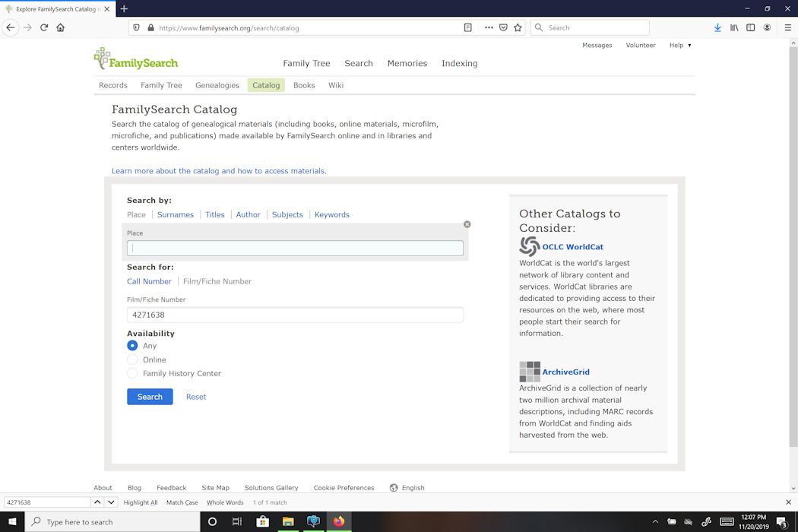Open Learn more about the catalog link
The height and width of the screenshot is (532, 798).
(219, 171)
